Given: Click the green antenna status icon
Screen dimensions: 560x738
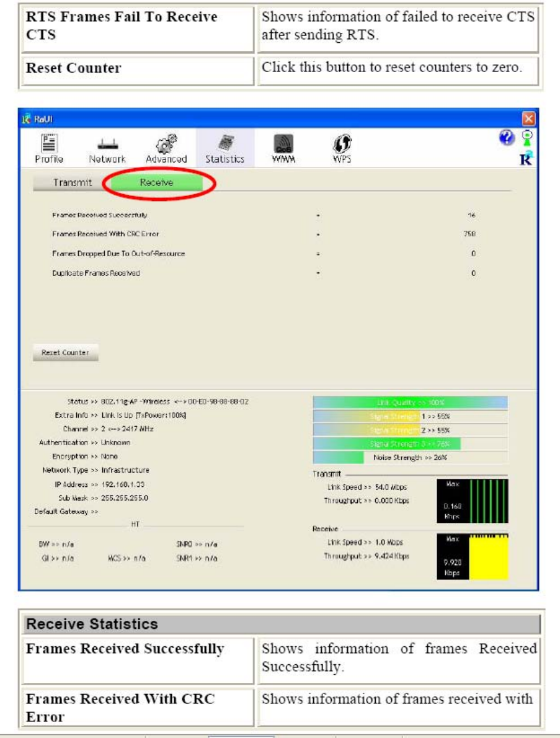Looking at the screenshot, I should coord(528,138).
